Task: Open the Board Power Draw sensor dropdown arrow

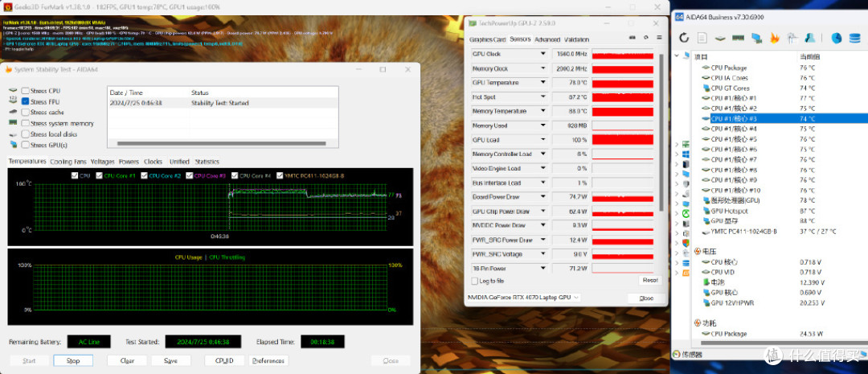Action: pos(543,197)
